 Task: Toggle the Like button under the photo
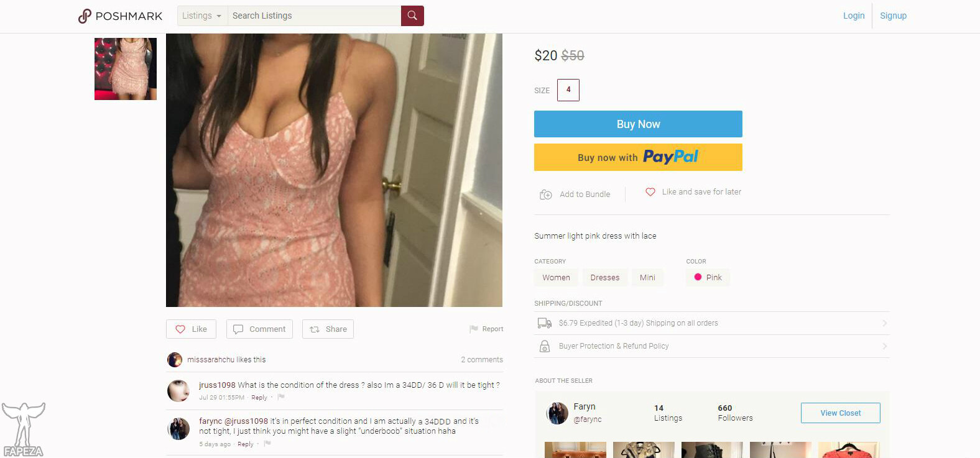pyautogui.click(x=191, y=329)
